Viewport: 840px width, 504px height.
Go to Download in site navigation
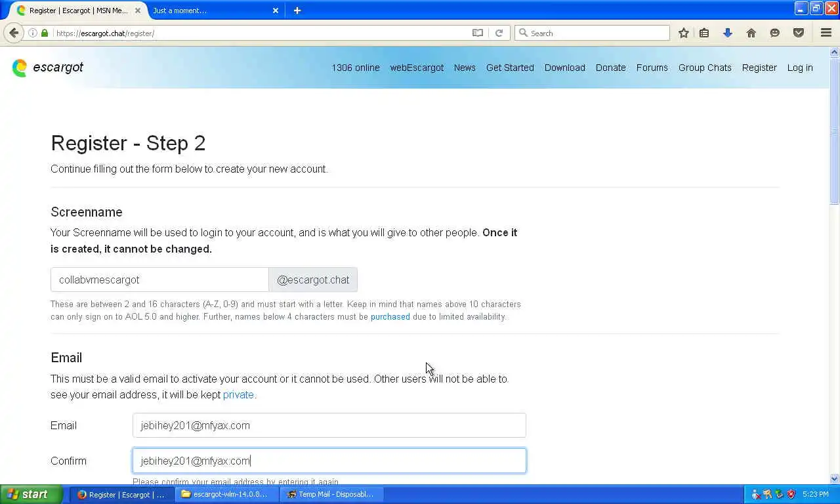click(x=565, y=68)
